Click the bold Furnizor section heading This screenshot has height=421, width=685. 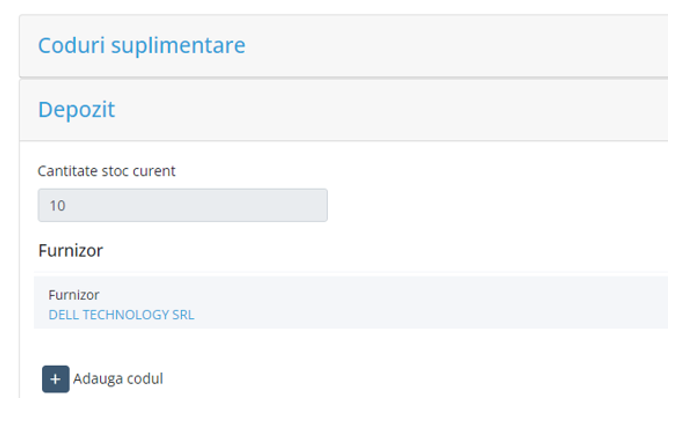tap(70, 250)
